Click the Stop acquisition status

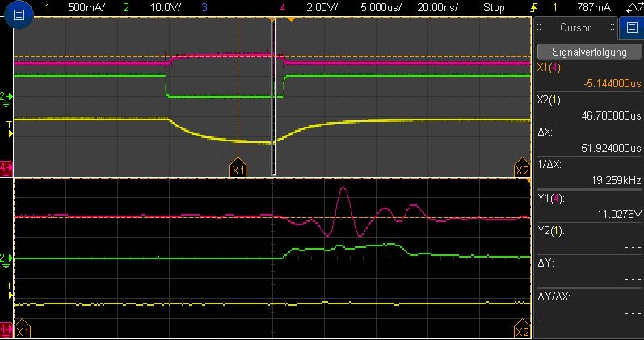click(494, 7)
